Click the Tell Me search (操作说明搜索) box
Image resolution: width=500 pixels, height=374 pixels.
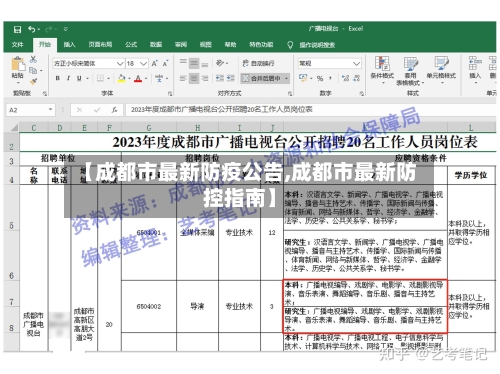[317, 45]
